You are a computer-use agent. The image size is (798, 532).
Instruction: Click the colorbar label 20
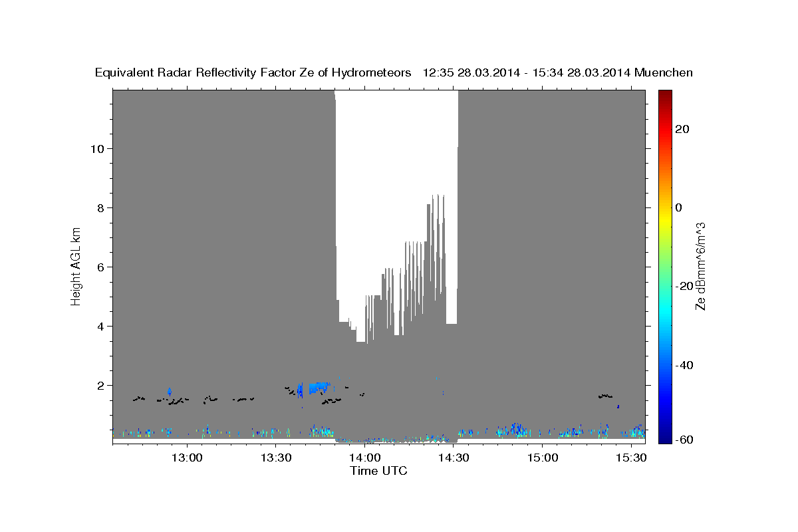click(x=682, y=128)
